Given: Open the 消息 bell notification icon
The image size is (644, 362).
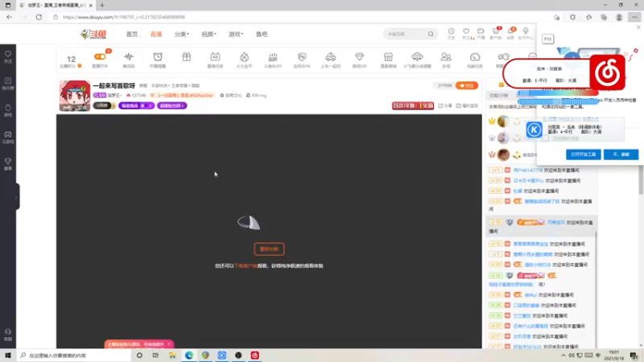Looking at the screenshot, I should pos(510,31).
